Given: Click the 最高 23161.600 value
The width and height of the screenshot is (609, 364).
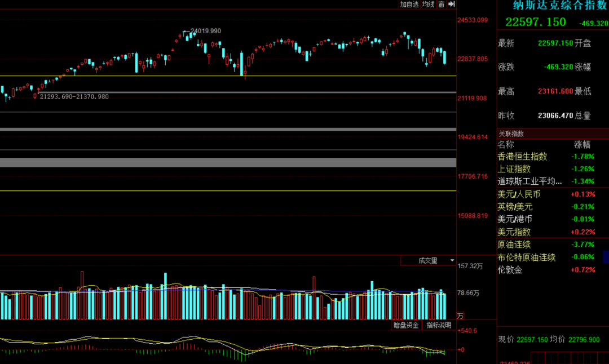Looking at the screenshot, I should 555,91.
